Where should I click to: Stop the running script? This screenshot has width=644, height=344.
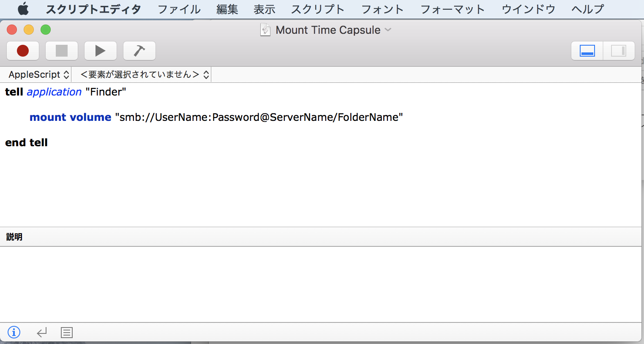[62, 51]
